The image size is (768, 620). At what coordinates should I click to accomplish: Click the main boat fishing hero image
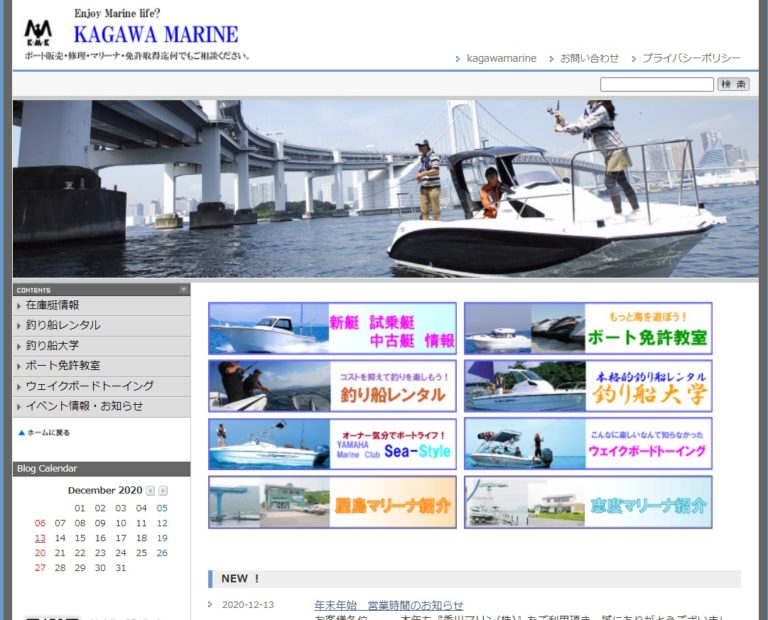[x=385, y=189]
